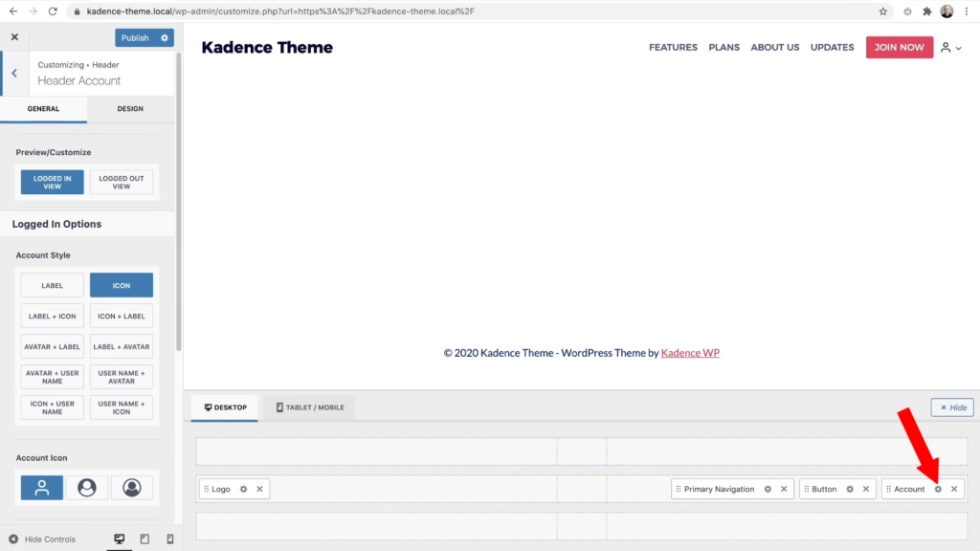
Task: Select Logged In View preview
Action: tap(52, 183)
